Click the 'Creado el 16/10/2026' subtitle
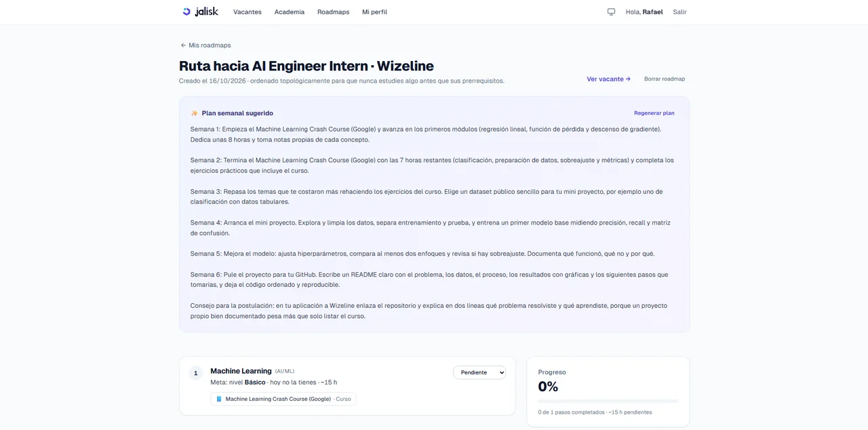The width and height of the screenshot is (868, 430). pyautogui.click(x=342, y=81)
